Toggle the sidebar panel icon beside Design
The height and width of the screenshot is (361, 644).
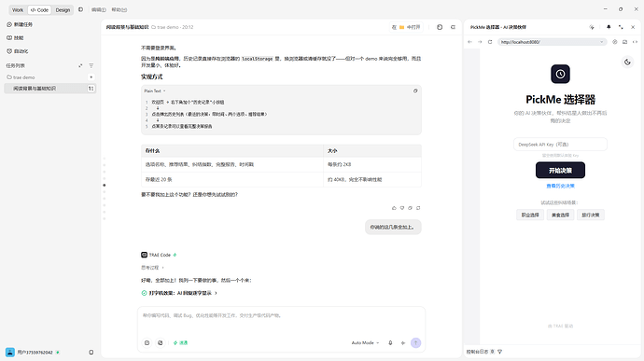click(x=80, y=9)
